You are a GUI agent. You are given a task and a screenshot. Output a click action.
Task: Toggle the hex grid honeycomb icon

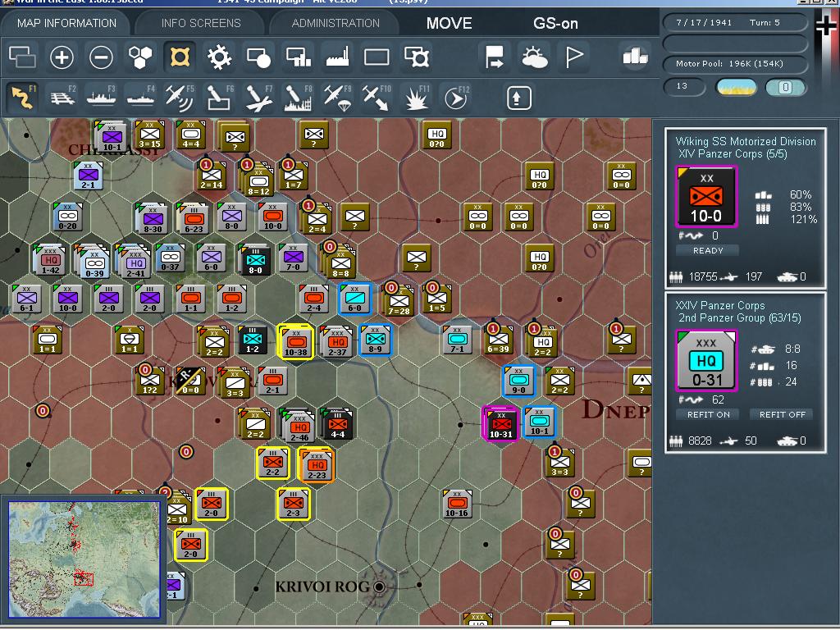tap(140, 57)
